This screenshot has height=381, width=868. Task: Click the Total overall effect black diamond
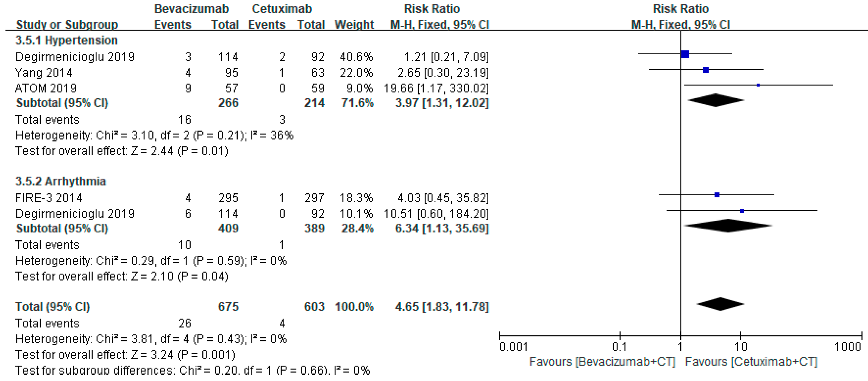pyautogui.click(x=721, y=304)
